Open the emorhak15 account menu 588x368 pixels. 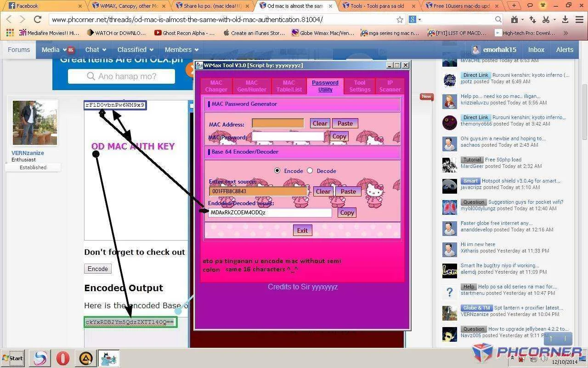click(494, 50)
